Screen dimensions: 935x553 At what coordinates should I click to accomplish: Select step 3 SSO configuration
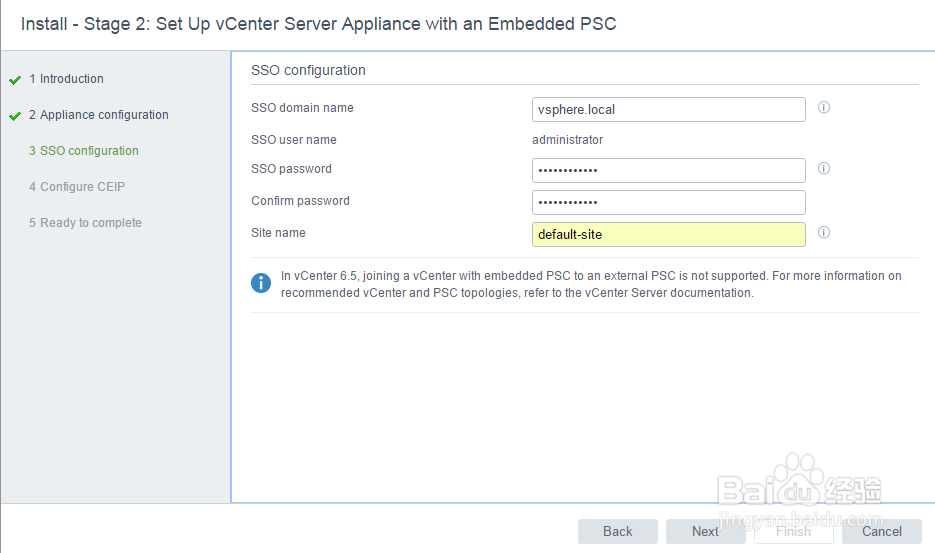[83, 151]
